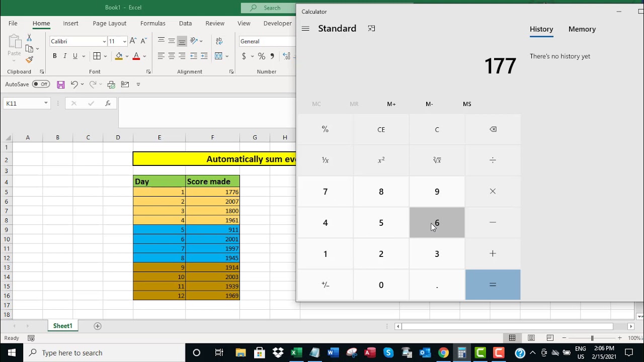644x362 pixels.
Task: Click Windows taskbar search box
Action: point(105,352)
